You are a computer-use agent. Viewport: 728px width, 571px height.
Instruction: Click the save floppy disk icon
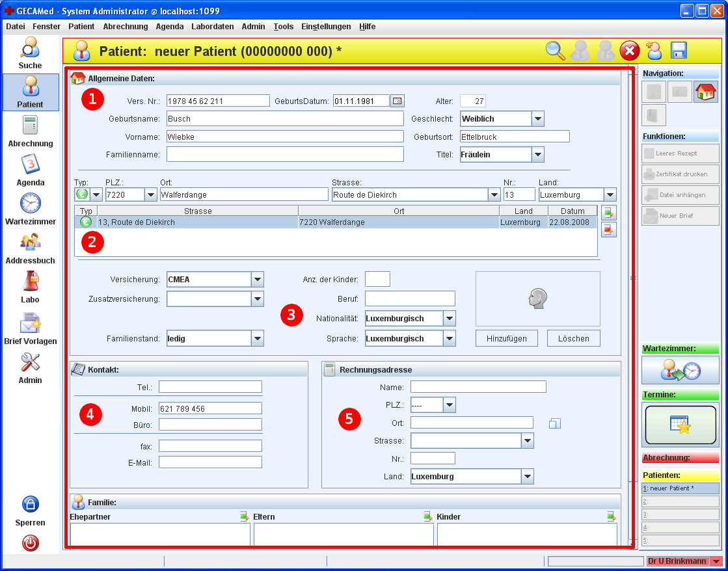(x=679, y=51)
